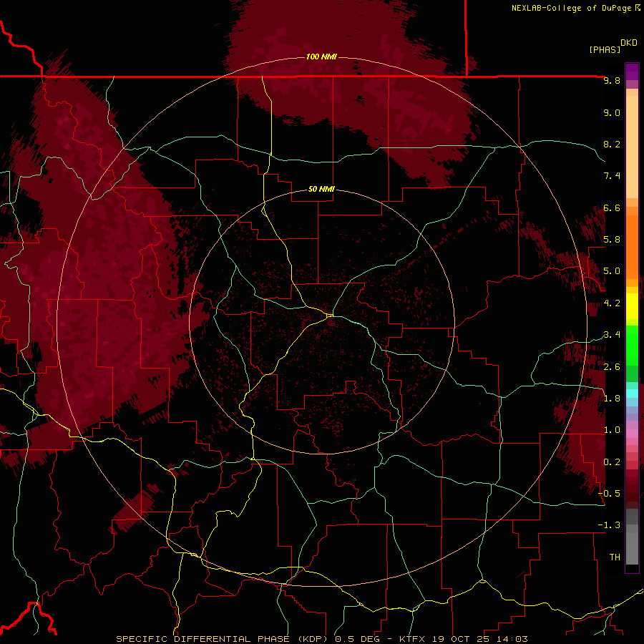Click the 9.8 legend value

click(612, 81)
